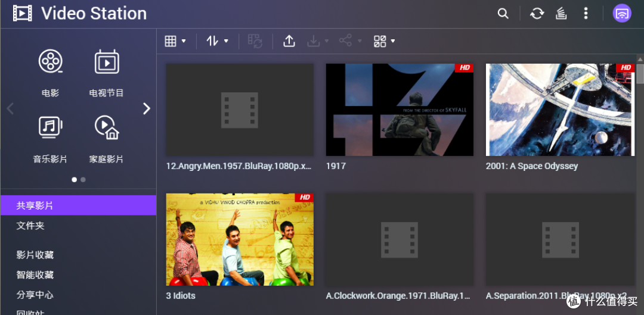
Task: Open the search magnifier icon
Action: click(x=503, y=13)
